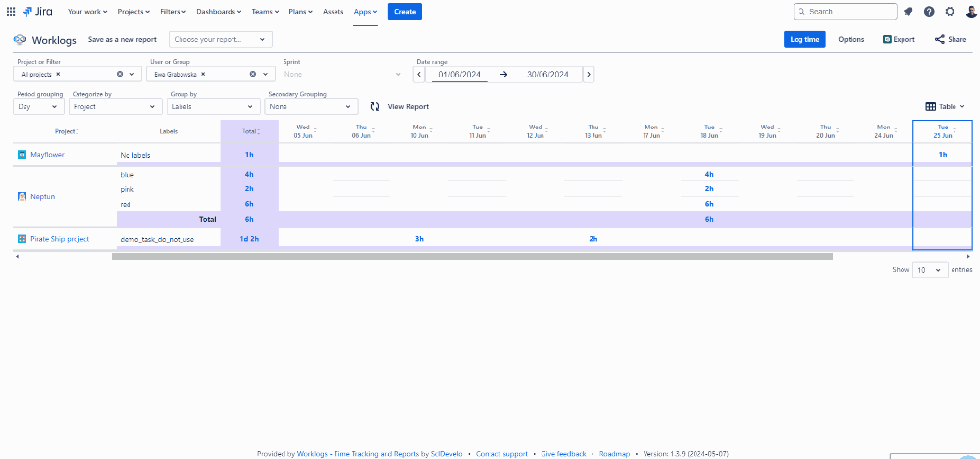Open the Pirate Ship project link
Screen dimensions: 980x459
point(60,239)
